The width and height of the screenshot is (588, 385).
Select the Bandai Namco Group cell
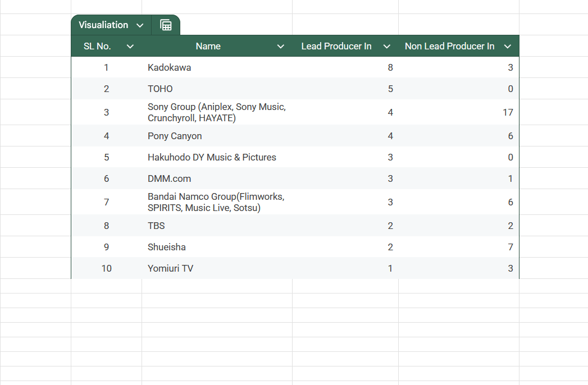tap(217, 202)
